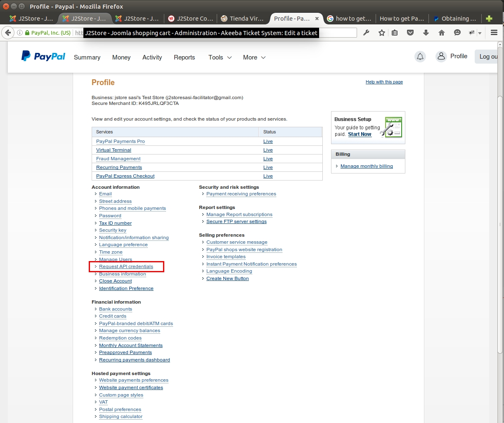Click the Manage monthly billing link
504x423 pixels.
pos(367,166)
